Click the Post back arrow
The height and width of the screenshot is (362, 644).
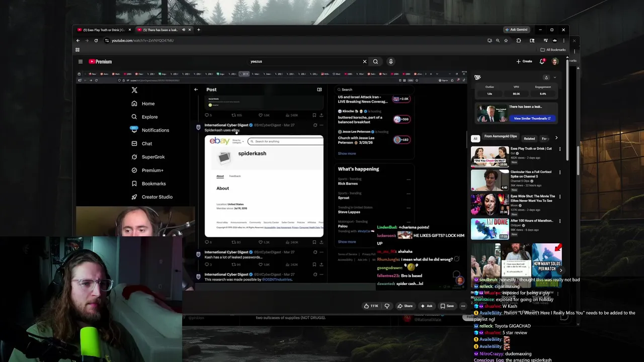(196, 89)
